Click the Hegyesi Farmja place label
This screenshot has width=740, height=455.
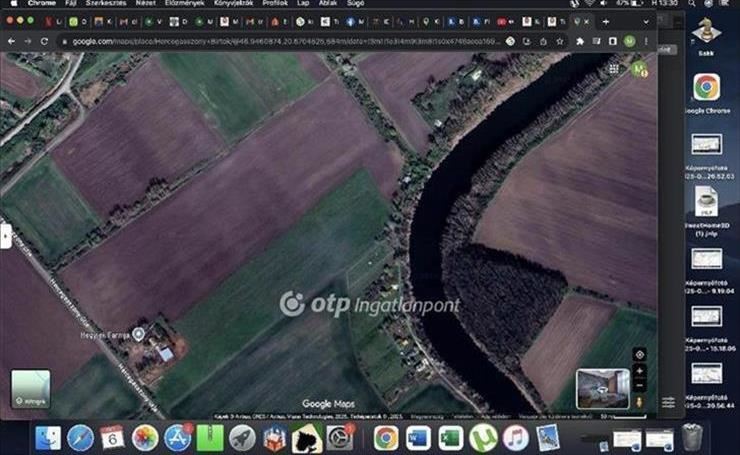point(113,332)
